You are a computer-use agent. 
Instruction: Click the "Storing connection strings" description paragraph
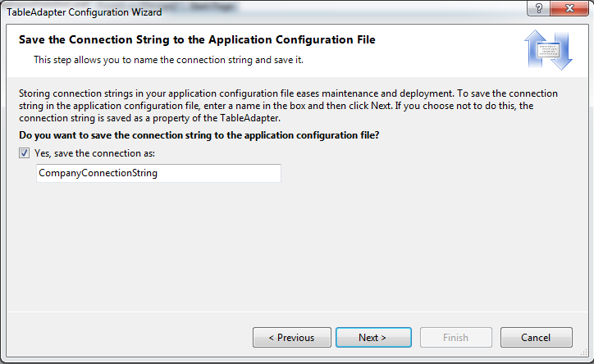[287, 105]
